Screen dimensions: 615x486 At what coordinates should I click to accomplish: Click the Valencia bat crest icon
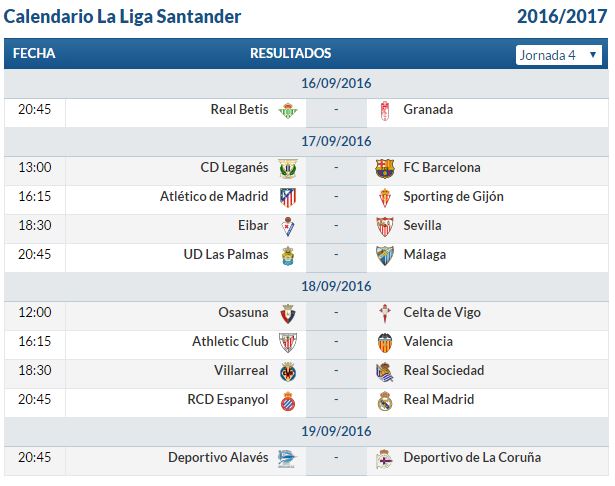385,343
